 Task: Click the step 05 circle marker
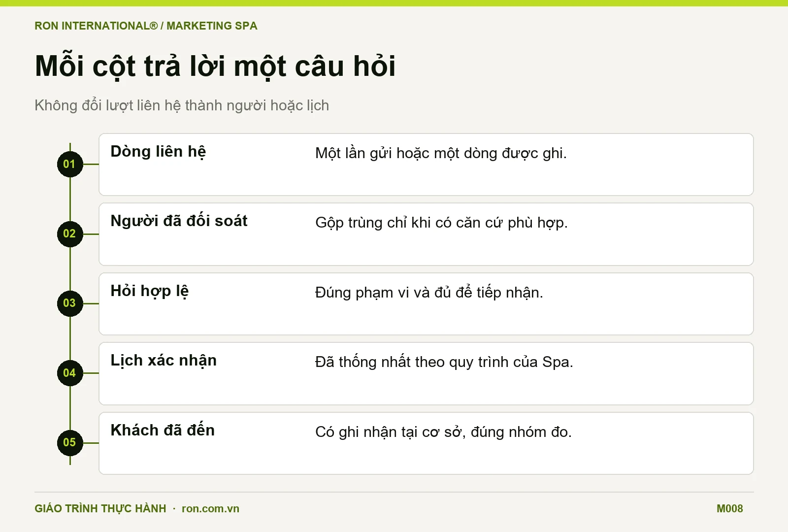point(70,443)
